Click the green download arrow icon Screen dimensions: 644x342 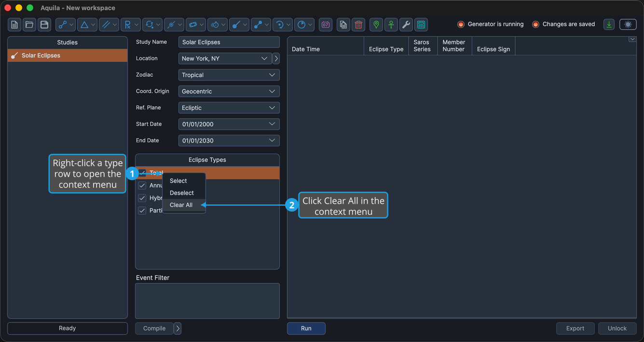[609, 25]
